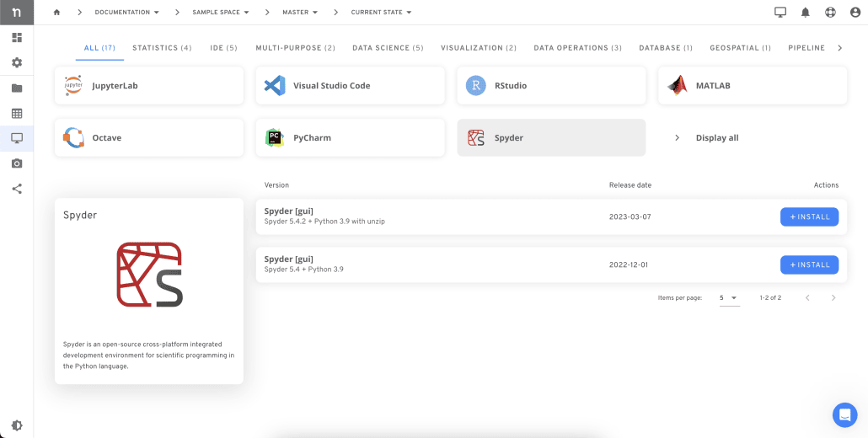Open settings gear in sidebar
The width and height of the screenshot is (868, 438).
(17, 62)
